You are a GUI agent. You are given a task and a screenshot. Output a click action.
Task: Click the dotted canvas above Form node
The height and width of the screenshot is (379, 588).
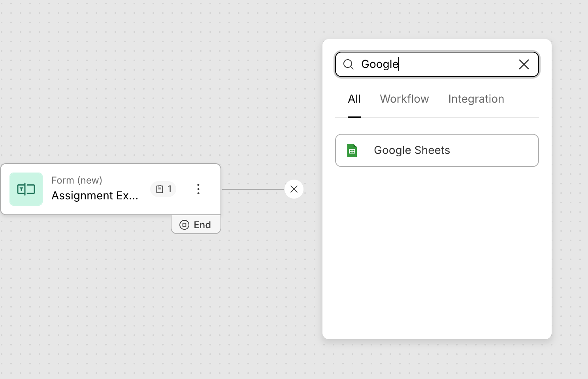pos(111,99)
